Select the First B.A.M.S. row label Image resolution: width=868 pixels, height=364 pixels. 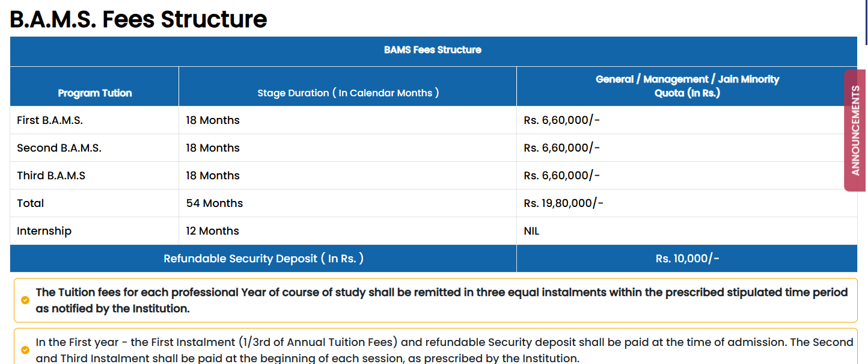point(50,120)
